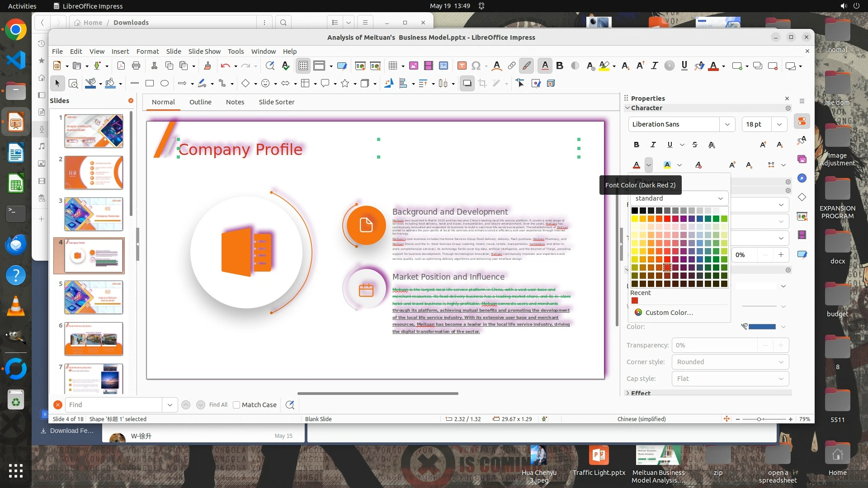Pick the red Recent color swatch
Viewport: 868px width, 488px height.
coord(635,301)
